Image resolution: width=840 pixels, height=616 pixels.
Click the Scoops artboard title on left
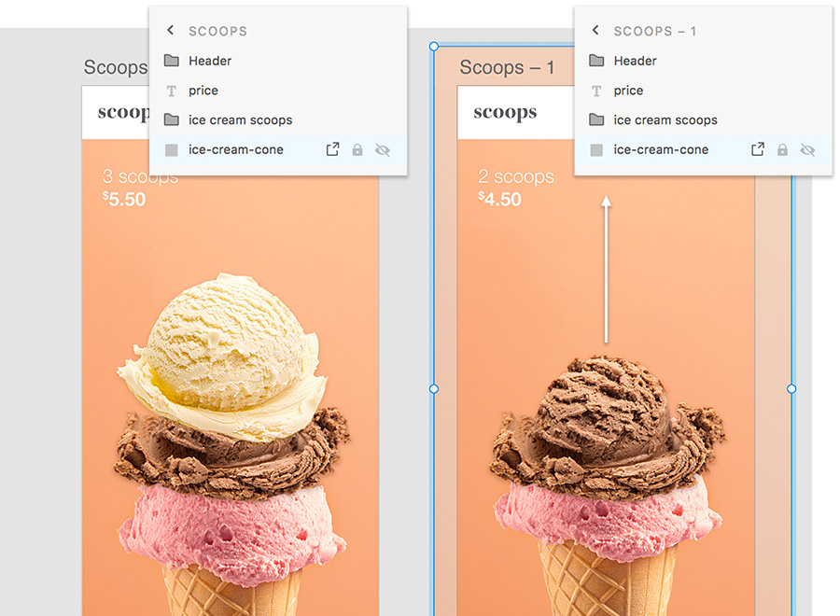pyautogui.click(x=115, y=67)
